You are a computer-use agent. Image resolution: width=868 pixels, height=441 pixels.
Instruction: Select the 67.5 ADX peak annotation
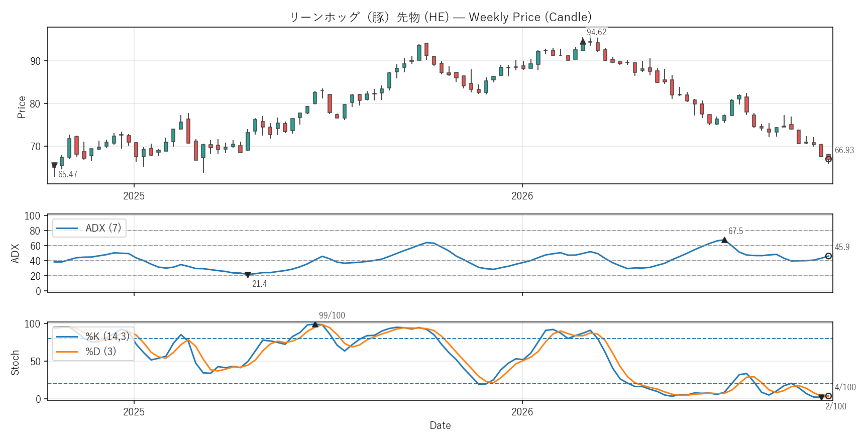735,231
